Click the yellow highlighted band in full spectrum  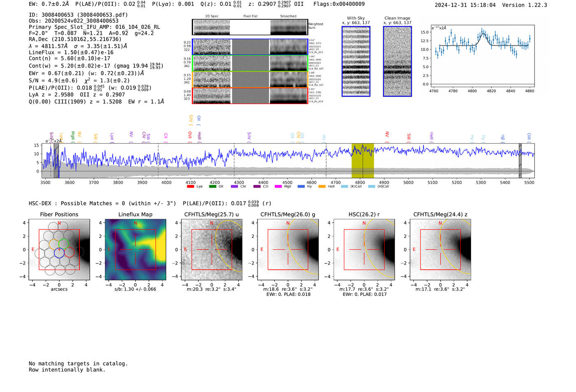362,161
